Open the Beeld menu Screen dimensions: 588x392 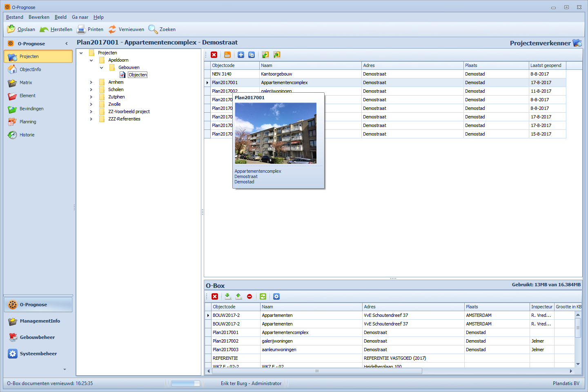point(60,17)
